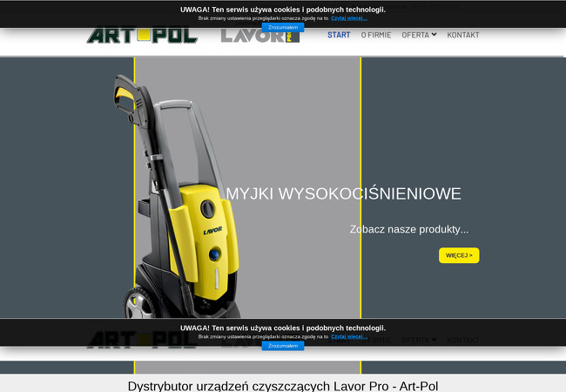Image resolution: width=566 pixels, height=392 pixels.
Task: Click the 'UWAGA! Ten serwis używa cookies' top notice
Action: coord(283,10)
